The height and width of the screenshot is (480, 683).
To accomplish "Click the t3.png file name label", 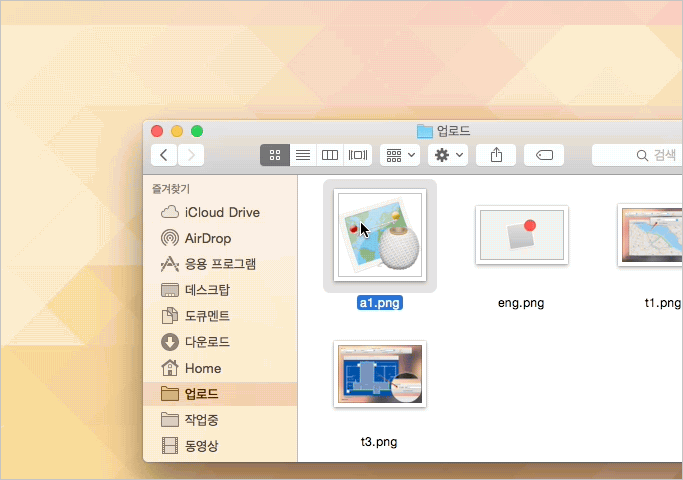I will (379, 442).
